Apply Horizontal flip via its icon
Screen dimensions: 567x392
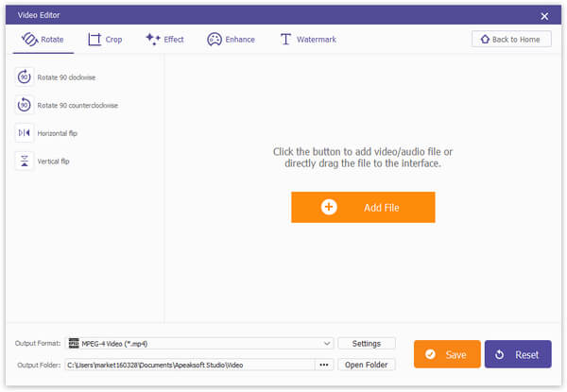coord(25,133)
